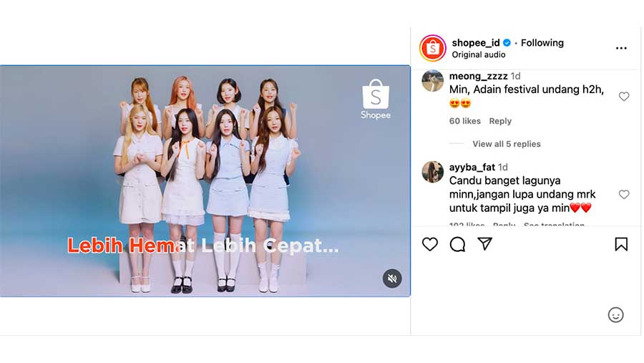The image size is (644, 363).
Task: Click the Shopee video to pause
Action: (205, 181)
